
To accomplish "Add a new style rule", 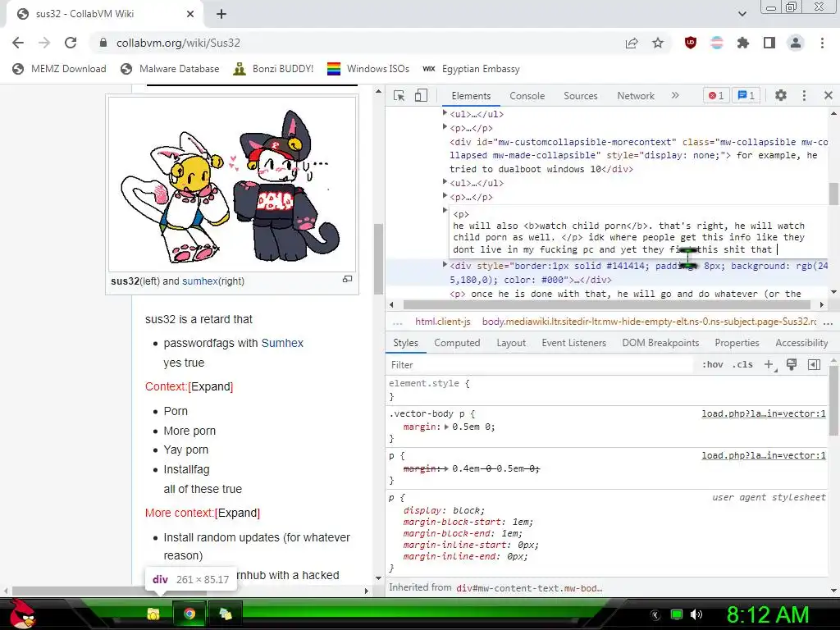I will (x=769, y=365).
